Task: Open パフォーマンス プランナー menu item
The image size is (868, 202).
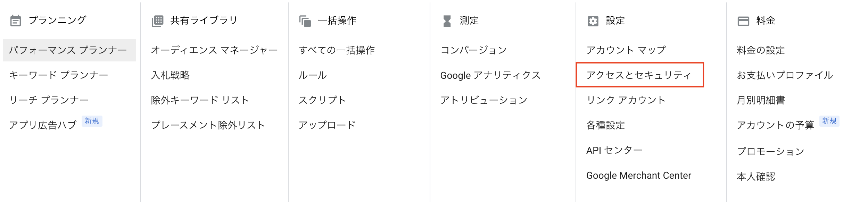Action: (68, 50)
